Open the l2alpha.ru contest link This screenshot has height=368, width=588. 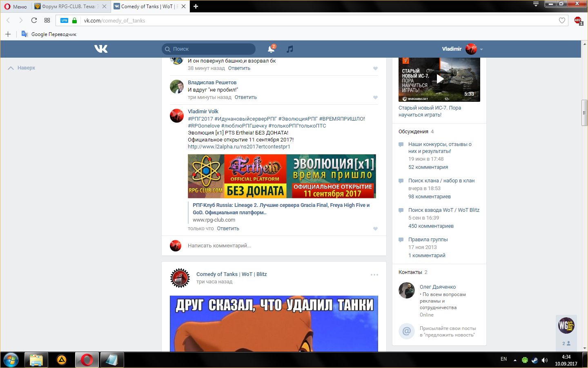tap(239, 147)
